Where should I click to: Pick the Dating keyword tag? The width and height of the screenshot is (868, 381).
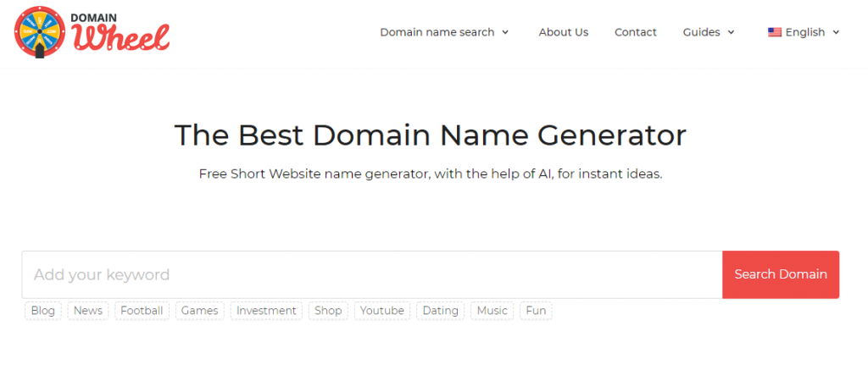440,311
